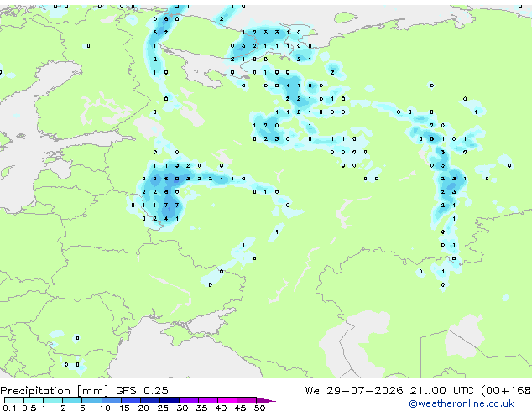Choose the 25–30 mm dark blue swatch
Image resolution: width=532 pixels, height=411 pixels.
(170, 400)
